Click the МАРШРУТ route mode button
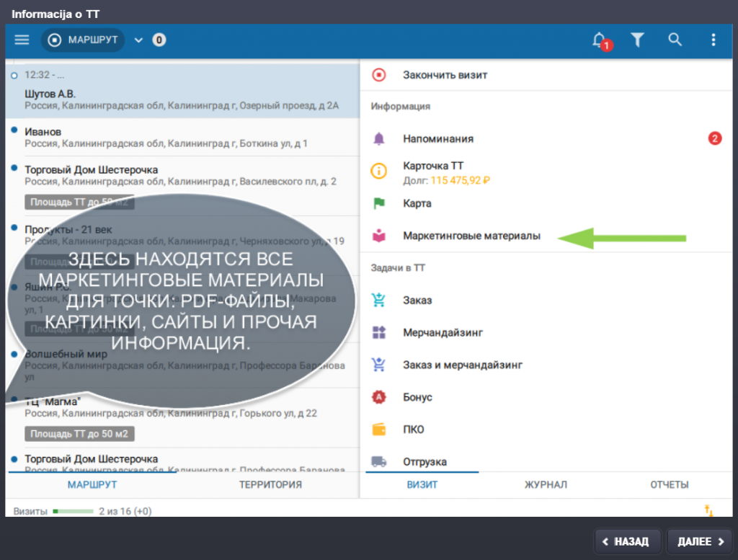Viewport: 738px width, 560px height. [x=83, y=40]
